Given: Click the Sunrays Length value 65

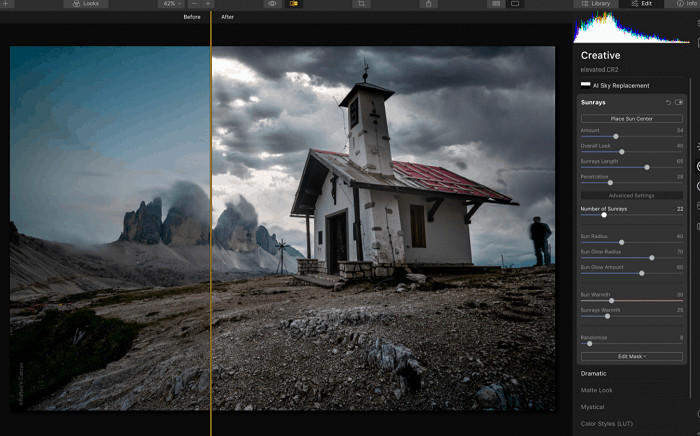Looking at the screenshot, I should pyautogui.click(x=680, y=161).
